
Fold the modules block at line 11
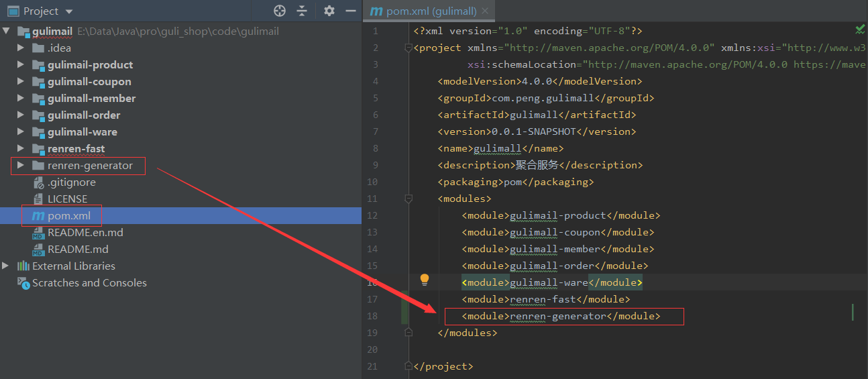click(x=408, y=199)
